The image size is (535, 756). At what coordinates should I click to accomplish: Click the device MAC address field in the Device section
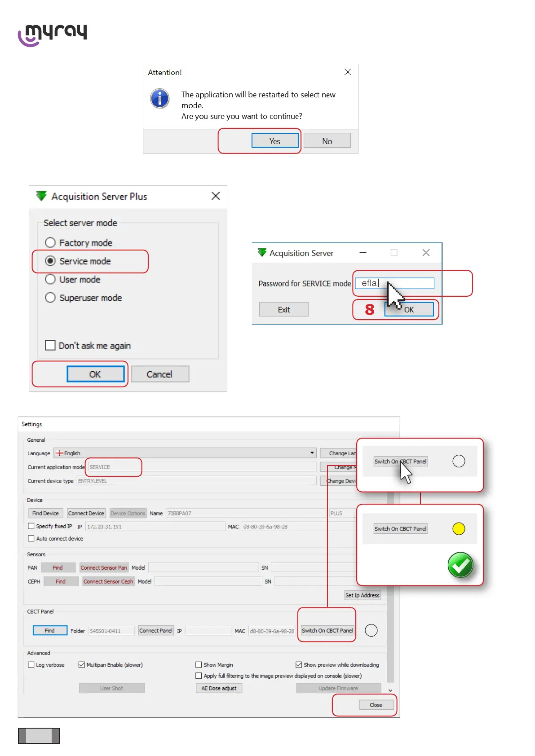(299, 527)
